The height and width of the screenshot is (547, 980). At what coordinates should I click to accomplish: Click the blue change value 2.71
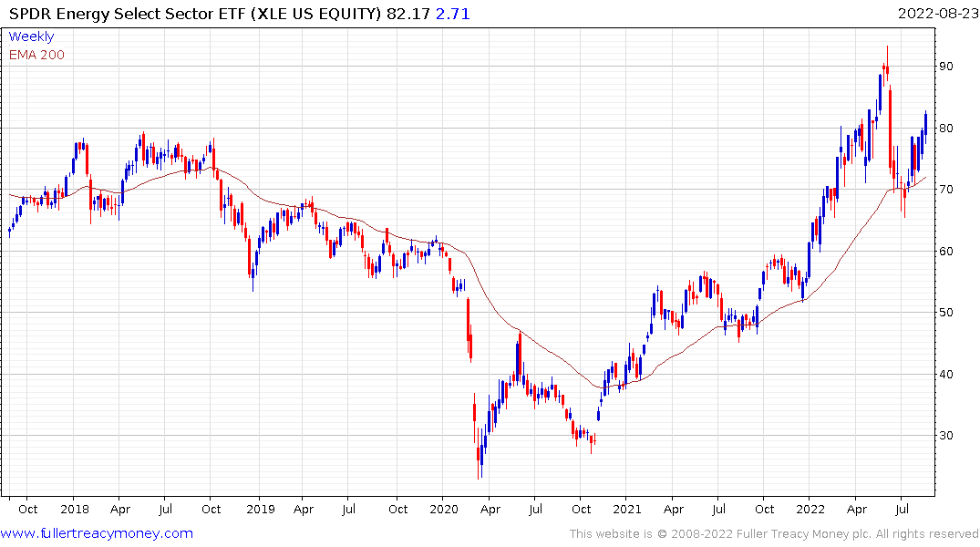pyautogui.click(x=452, y=13)
